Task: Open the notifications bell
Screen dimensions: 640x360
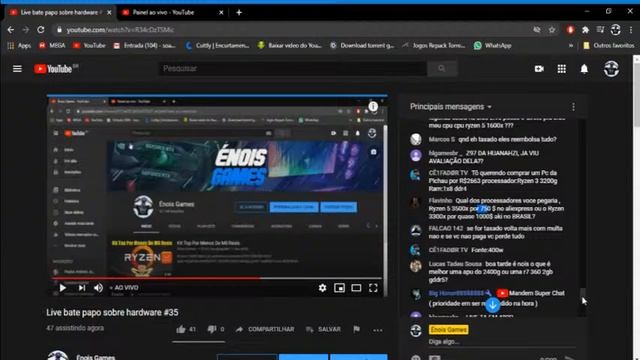Action: coord(584,69)
